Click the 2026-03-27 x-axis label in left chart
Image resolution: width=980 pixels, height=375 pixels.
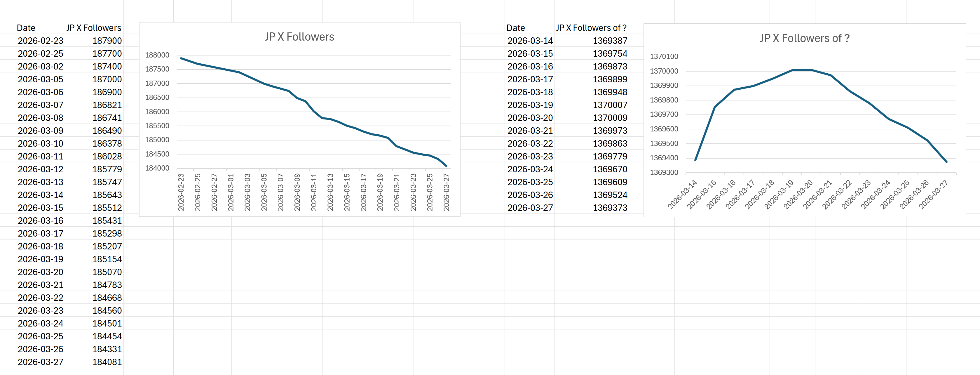click(446, 192)
